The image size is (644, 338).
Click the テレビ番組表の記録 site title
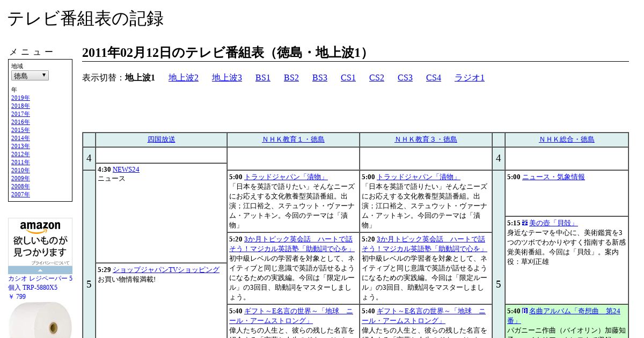point(85,19)
